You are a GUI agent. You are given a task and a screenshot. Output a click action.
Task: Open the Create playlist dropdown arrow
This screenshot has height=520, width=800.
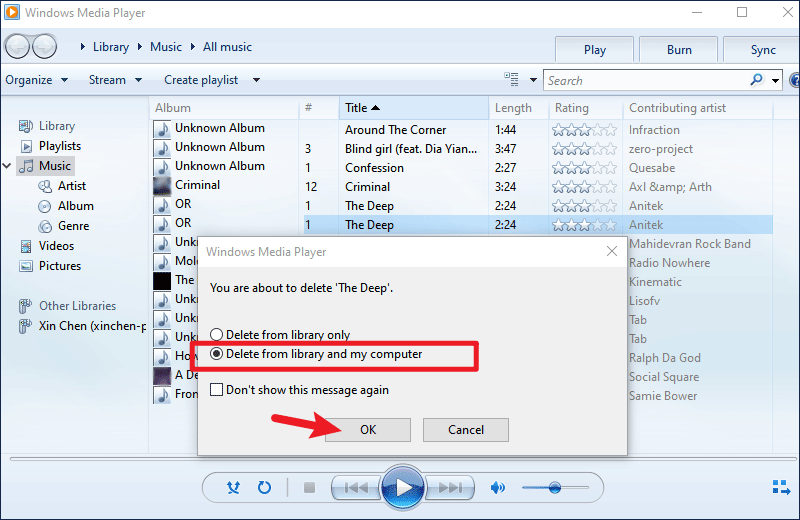coord(256,80)
